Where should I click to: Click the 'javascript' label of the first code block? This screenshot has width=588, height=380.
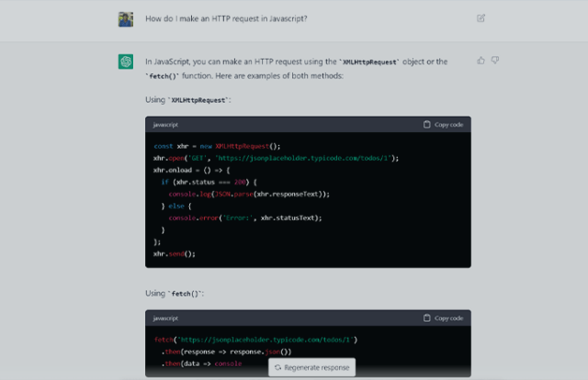tap(165, 125)
